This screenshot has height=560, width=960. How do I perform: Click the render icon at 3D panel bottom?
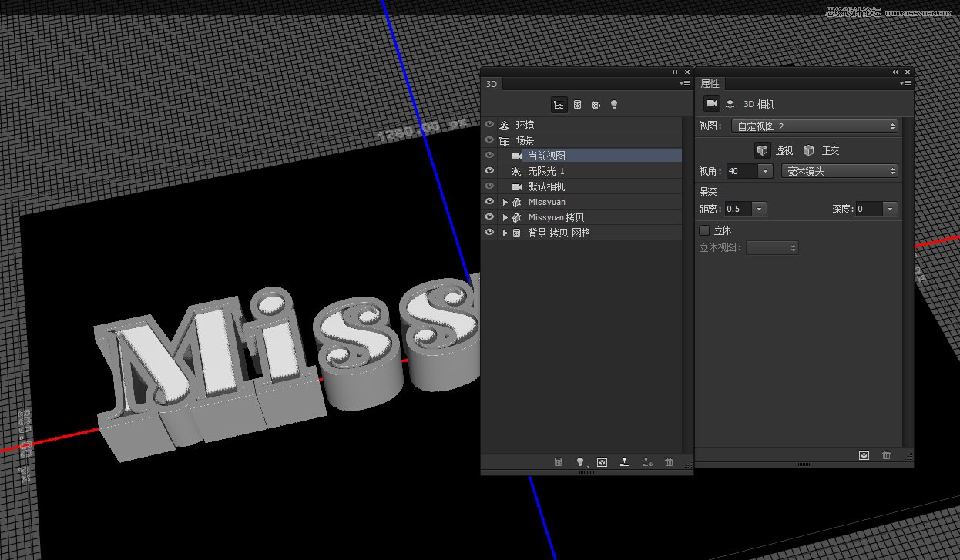(x=602, y=461)
